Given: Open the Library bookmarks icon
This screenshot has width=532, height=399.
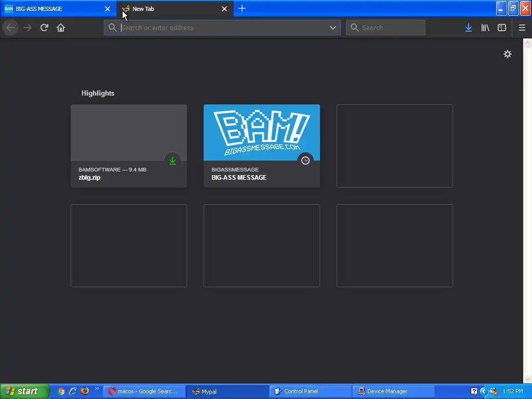Looking at the screenshot, I should coord(485,28).
